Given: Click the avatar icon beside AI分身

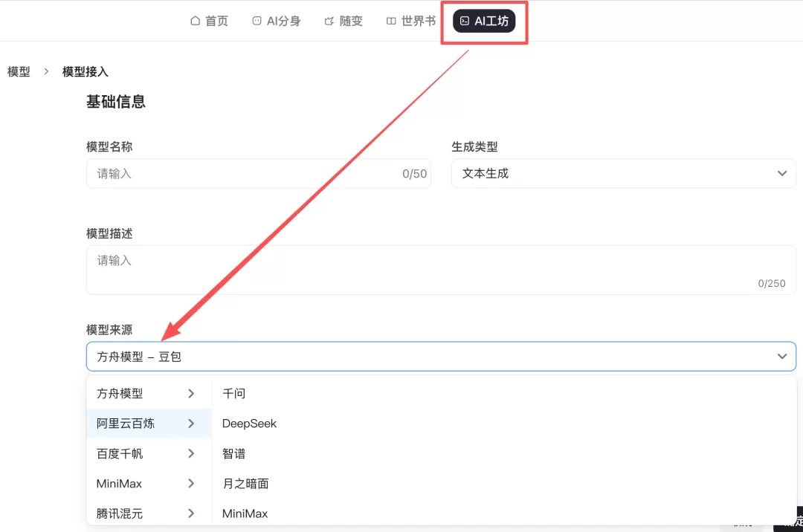Looking at the screenshot, I should tap(257, 21).
